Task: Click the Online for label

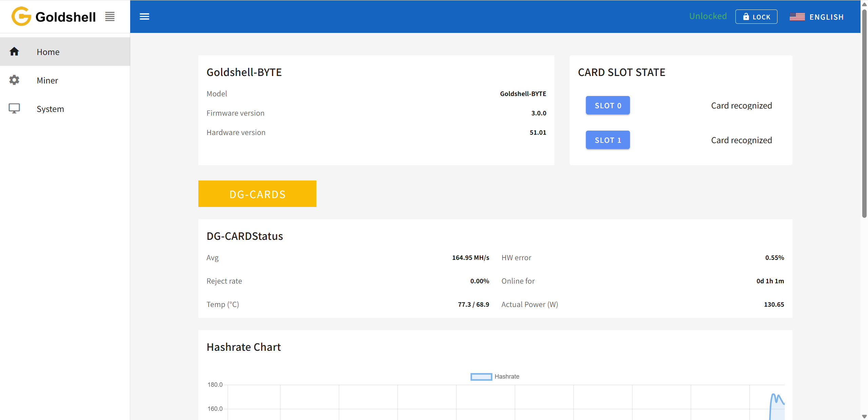Action: [518, 281]
